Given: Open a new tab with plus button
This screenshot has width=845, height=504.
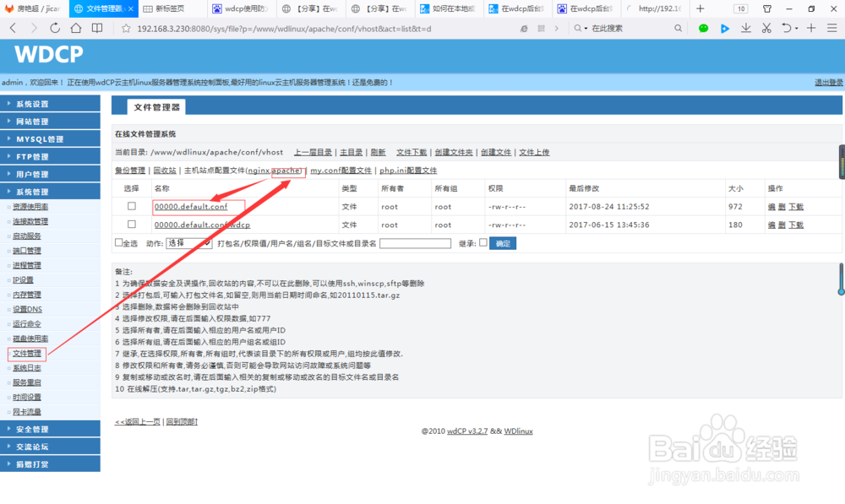Looking at the screenshot, I should point(700,8).
